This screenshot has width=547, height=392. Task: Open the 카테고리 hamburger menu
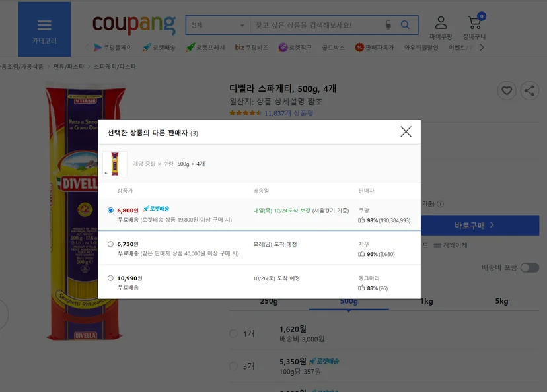pos(44,29)
